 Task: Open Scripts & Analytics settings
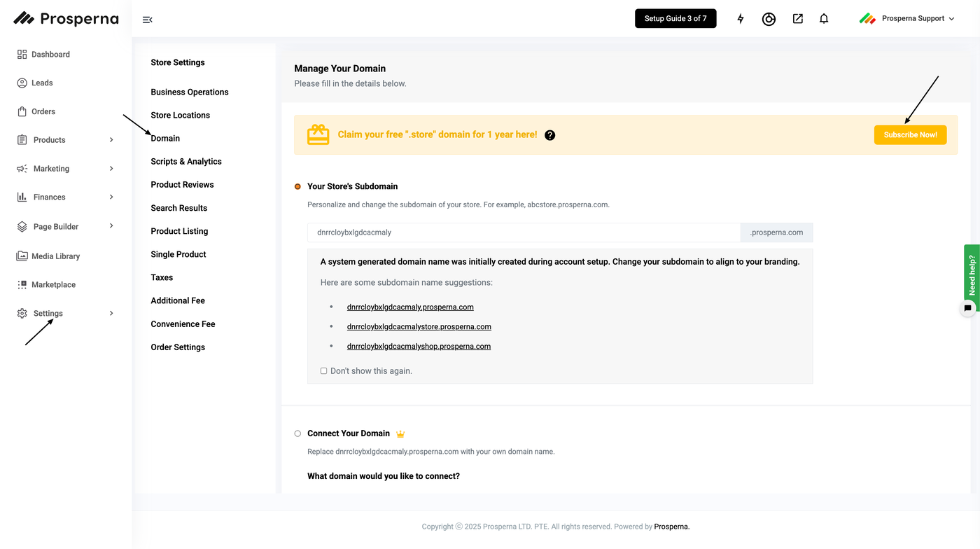pyautogui.click(x=186, y=162)
